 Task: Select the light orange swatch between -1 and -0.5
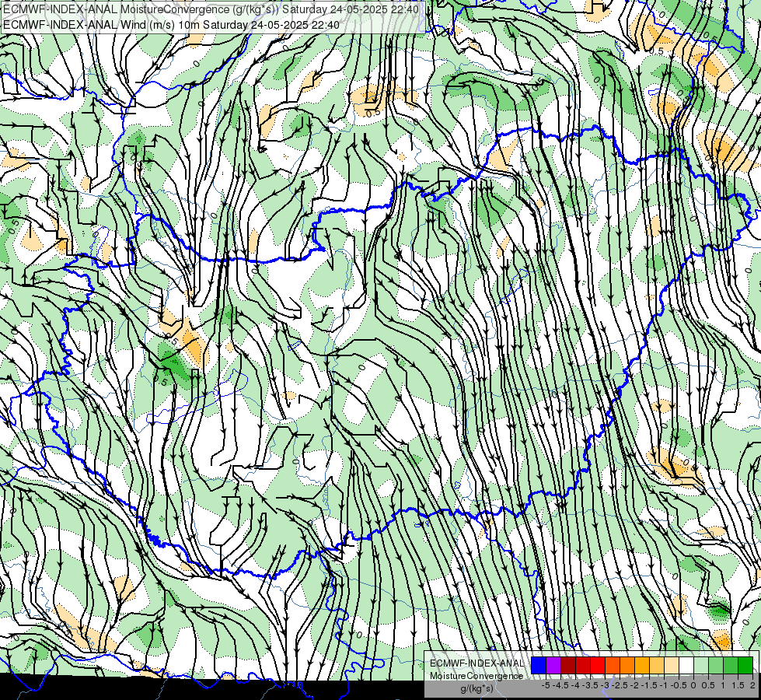pos(657,666)
